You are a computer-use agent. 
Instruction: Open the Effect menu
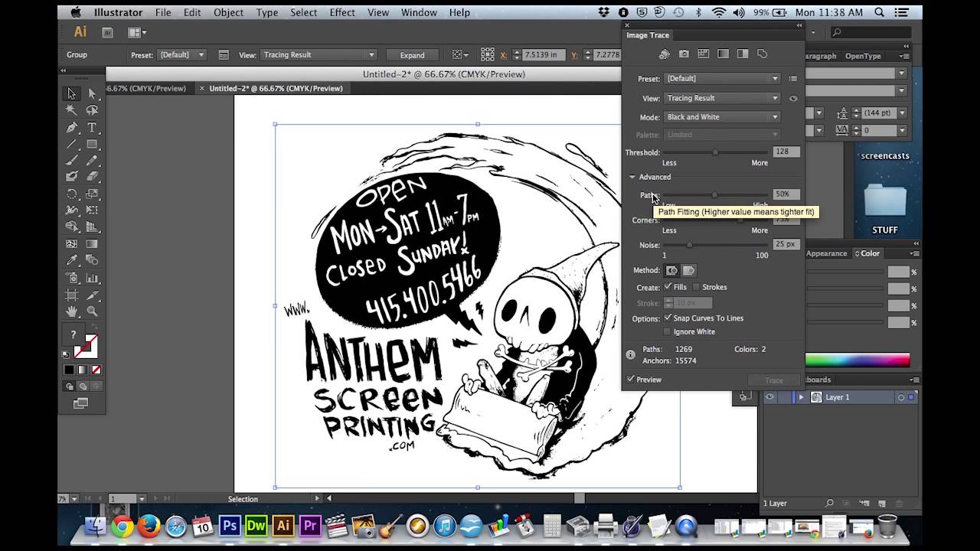coord(341,12)
